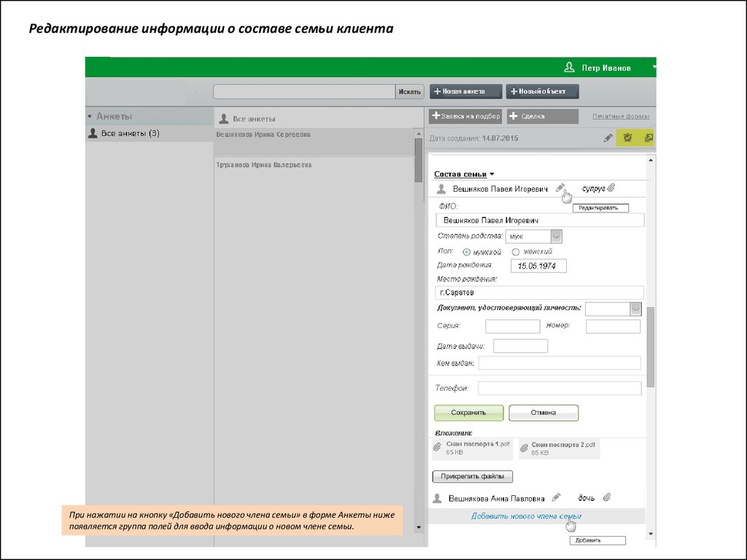Click paperclip icon next to супруг
The image size is (747, 560).
611,188
